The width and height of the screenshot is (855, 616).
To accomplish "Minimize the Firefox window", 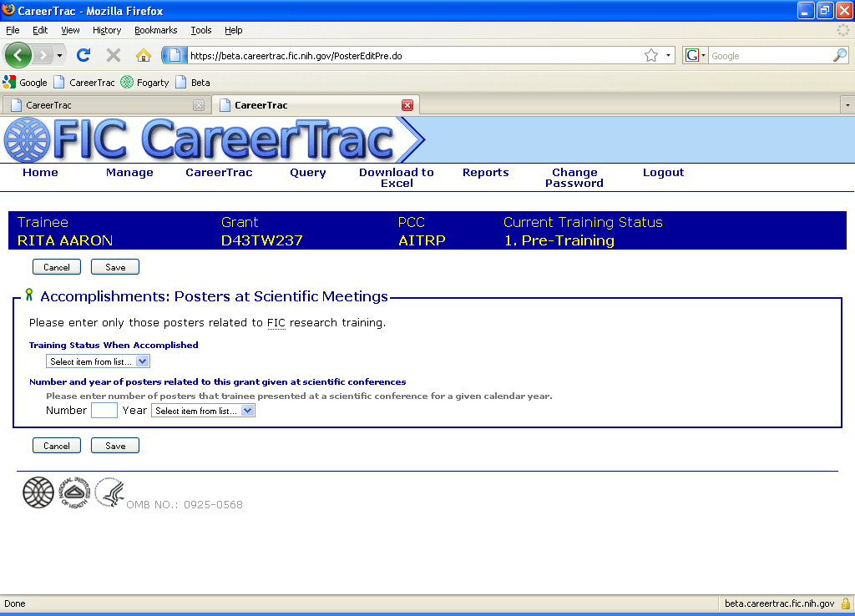I will tap(806, 10).
